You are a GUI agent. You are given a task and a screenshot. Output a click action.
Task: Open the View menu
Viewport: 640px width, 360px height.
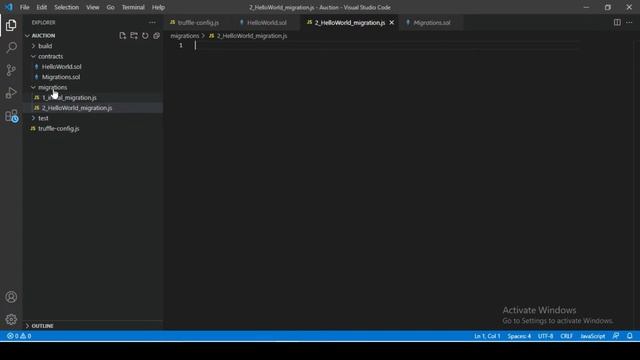(x=93, y=7)
